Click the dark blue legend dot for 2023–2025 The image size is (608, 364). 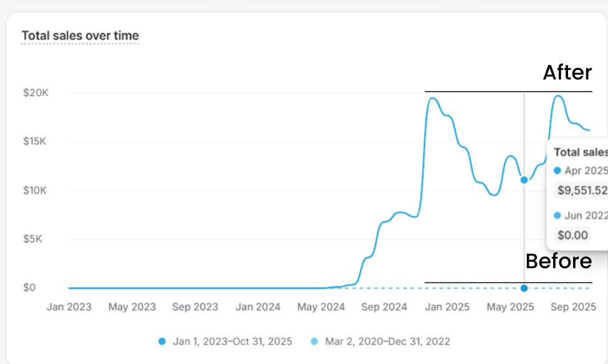(162, 342)
